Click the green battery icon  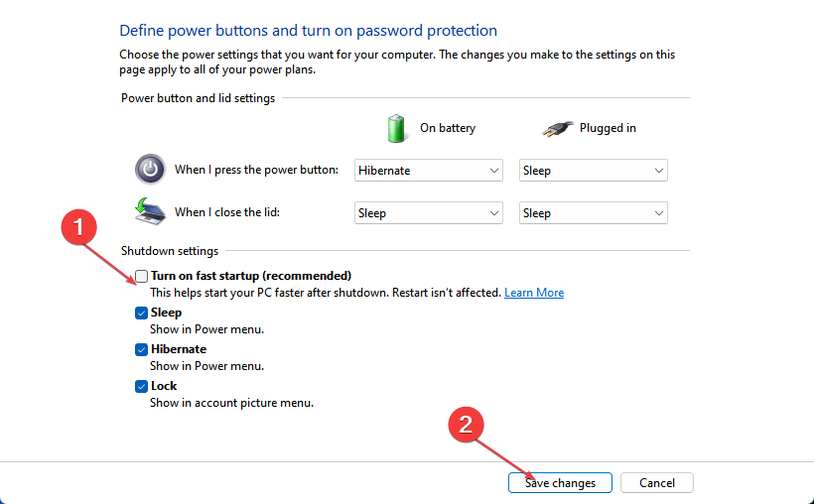(x=396, y=128)
